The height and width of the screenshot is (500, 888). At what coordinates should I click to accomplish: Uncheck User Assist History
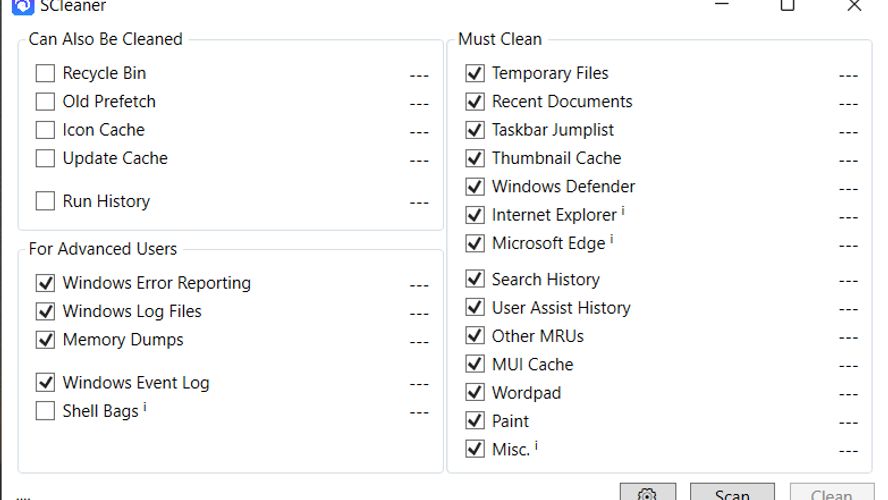pos(475,307)
